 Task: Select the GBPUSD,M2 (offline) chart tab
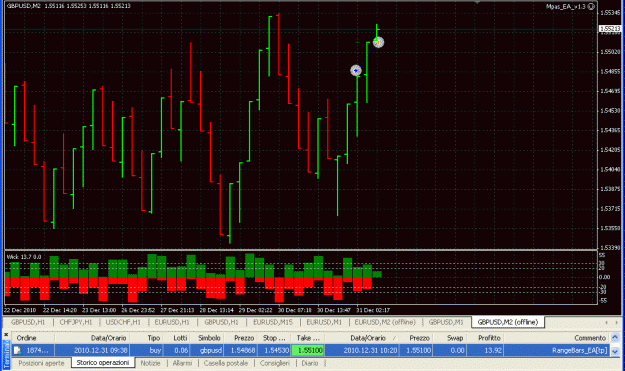pos(508,322)
